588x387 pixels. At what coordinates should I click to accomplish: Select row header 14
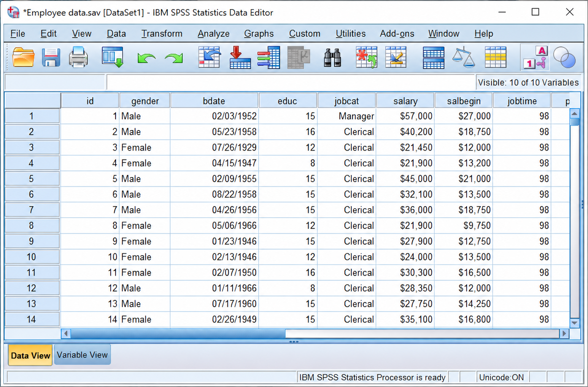pyautogui.click(x=32, y=320)
